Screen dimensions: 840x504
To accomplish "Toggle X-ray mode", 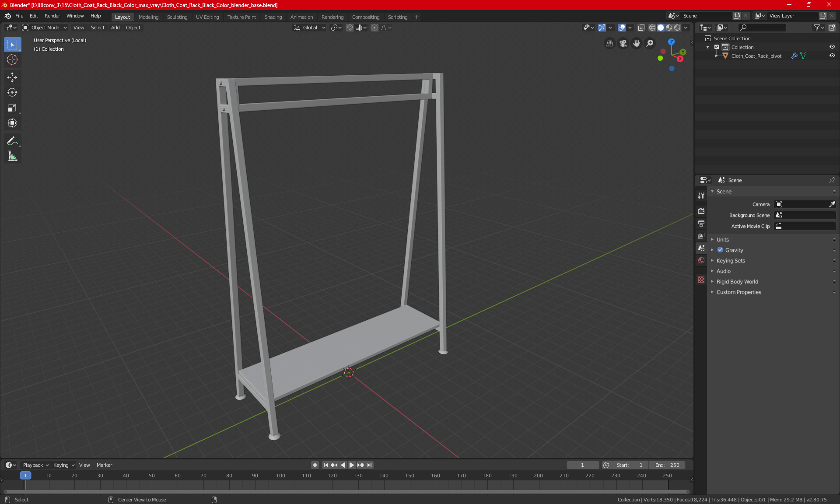I will pos(641,28).
